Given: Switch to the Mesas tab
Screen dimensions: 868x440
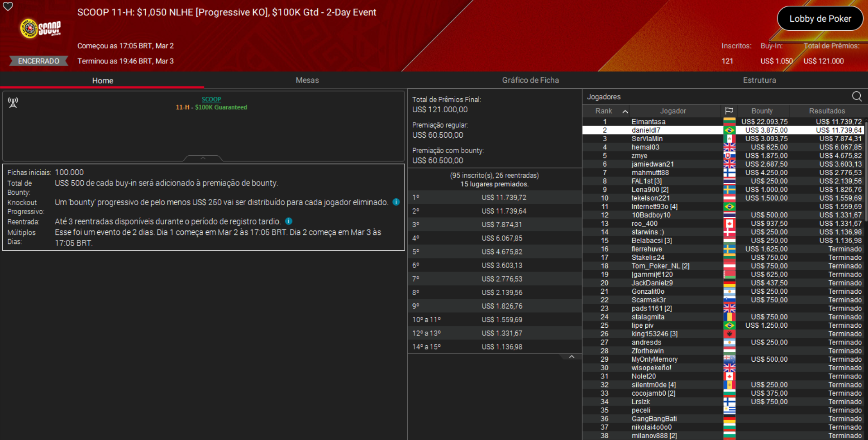Looking at the screenshot, I should (x=307, y=80).
